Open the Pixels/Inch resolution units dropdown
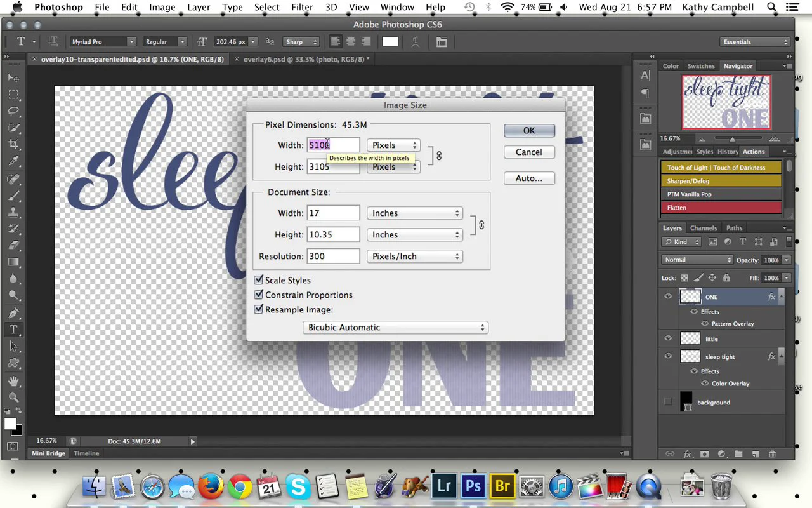812x508 pixels. click(414, 257)
